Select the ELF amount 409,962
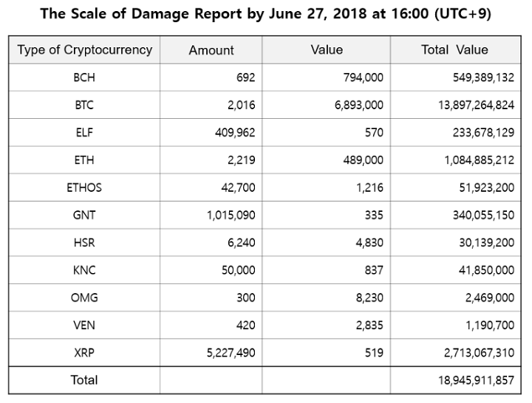The width and height of the screenshot is (532, 403). (231, 132)
